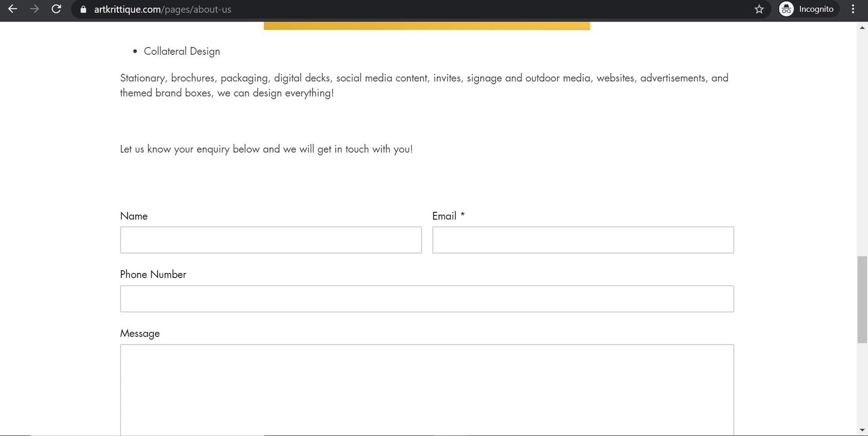The height and width of the screenshot is (436, 868).
Task: Select the artkrittique.com address bar URL
Action: (163, 9)
